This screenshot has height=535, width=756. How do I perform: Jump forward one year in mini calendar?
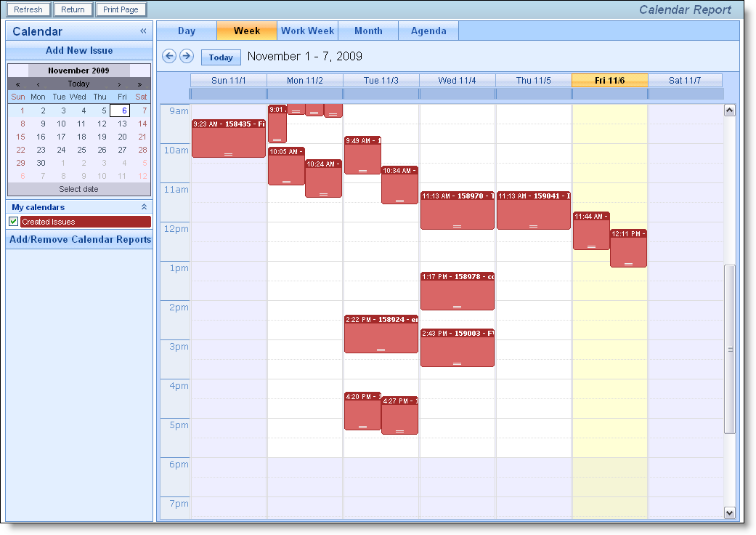coord(139,84)
